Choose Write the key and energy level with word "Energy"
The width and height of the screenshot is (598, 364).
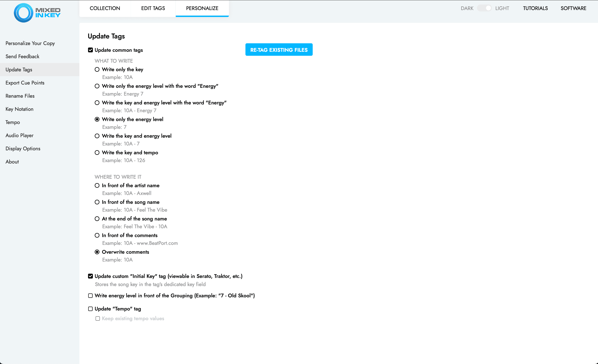click(97, 103)
